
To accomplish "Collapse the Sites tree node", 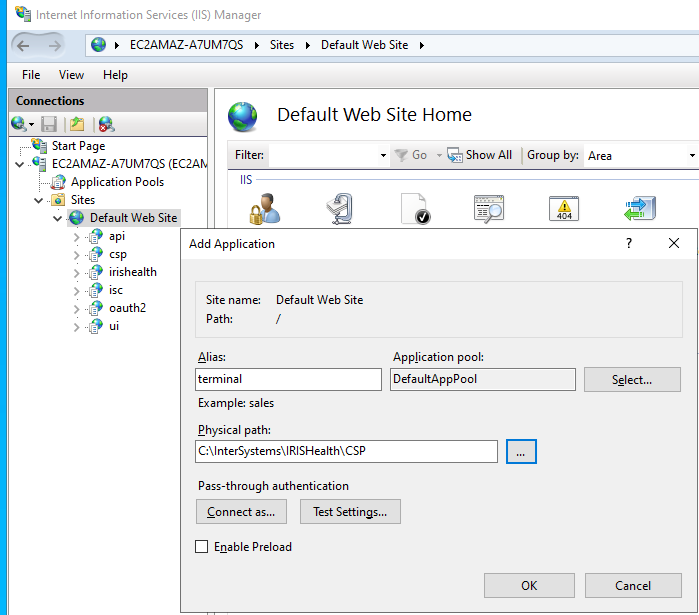I will point(39,200).
